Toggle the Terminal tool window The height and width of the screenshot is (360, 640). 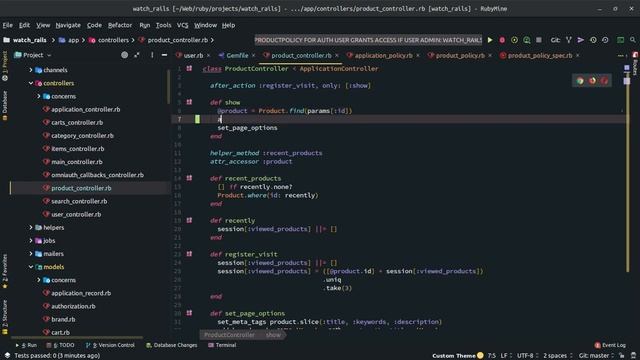(x=222, y=345)
